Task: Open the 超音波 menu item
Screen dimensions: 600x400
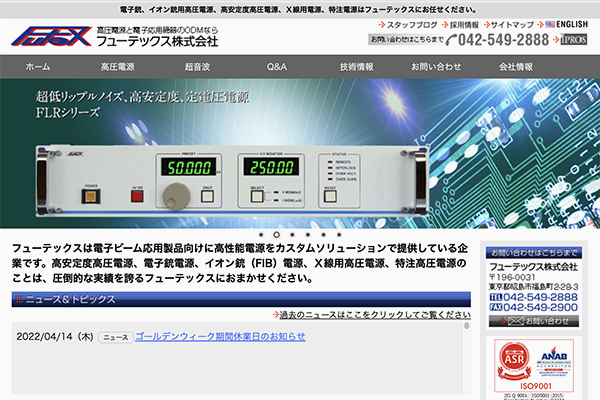Action: coord(197,67)
